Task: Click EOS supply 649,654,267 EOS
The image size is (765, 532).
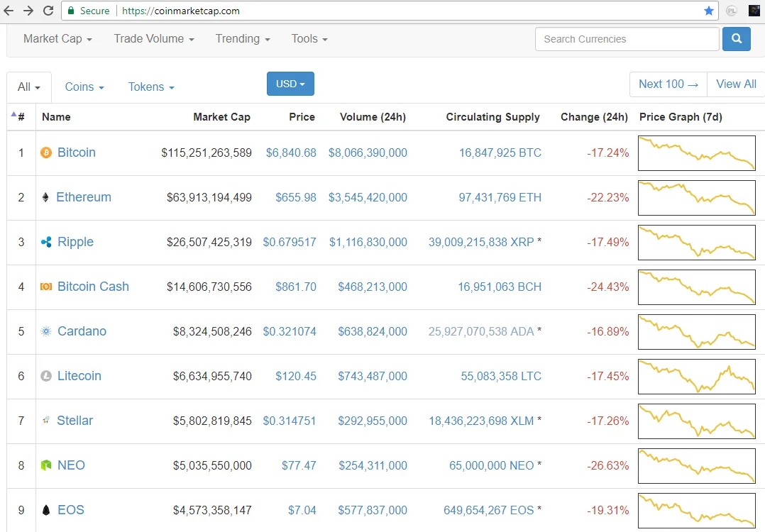Action: (x=488, y=510)
